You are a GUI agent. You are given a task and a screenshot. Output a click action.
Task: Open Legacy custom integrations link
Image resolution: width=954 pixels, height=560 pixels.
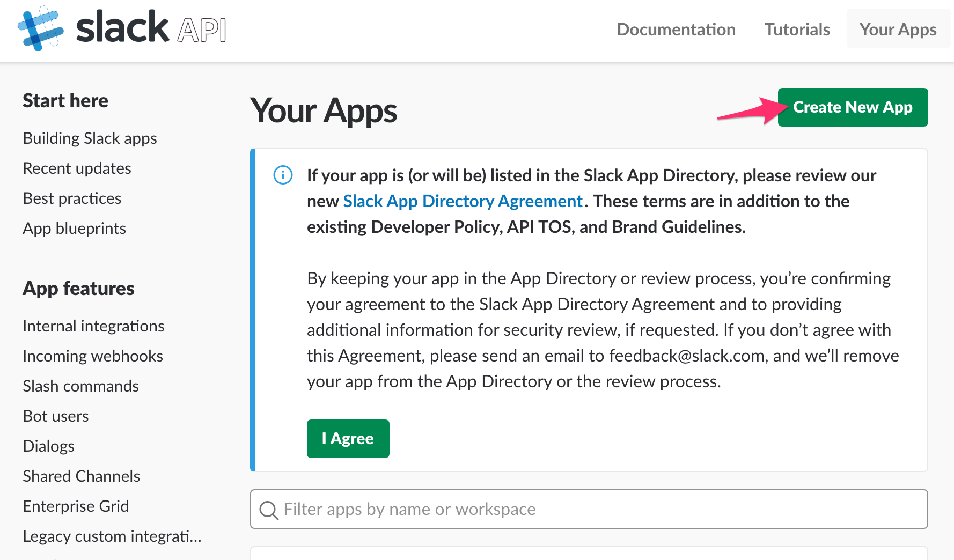click(x=112, y=536)
